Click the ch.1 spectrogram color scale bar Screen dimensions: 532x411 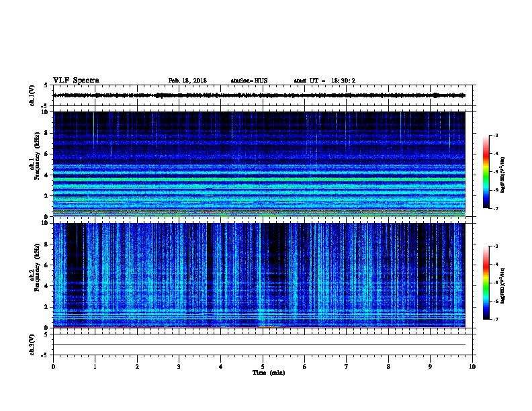pyautogui.click(x=486, y=172)
